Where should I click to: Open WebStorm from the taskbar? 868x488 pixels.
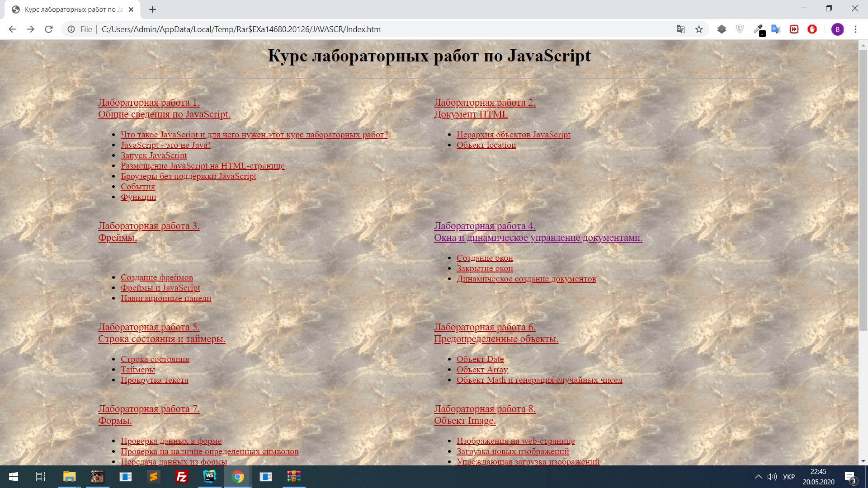pyautogui.click(x=210, y=477)
